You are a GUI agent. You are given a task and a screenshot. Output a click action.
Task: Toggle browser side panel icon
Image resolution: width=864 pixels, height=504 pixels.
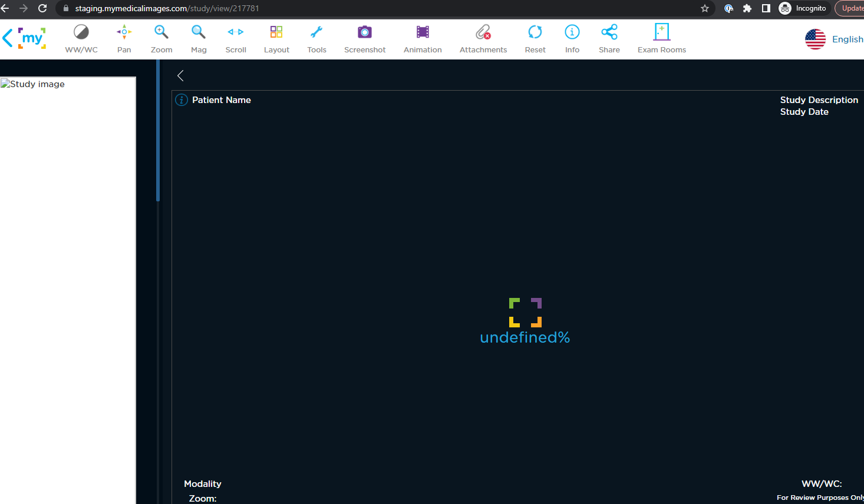(x=766, y=8)
